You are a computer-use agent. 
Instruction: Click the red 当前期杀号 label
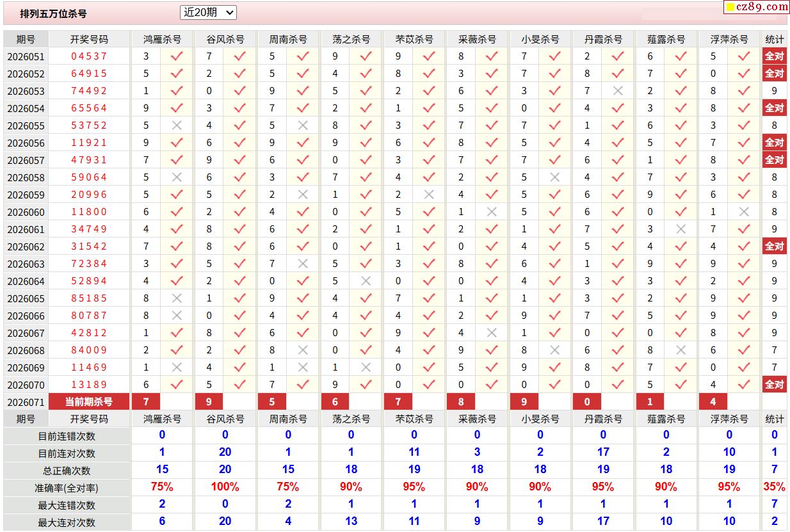pyautogui.click(x=89, y=401)
